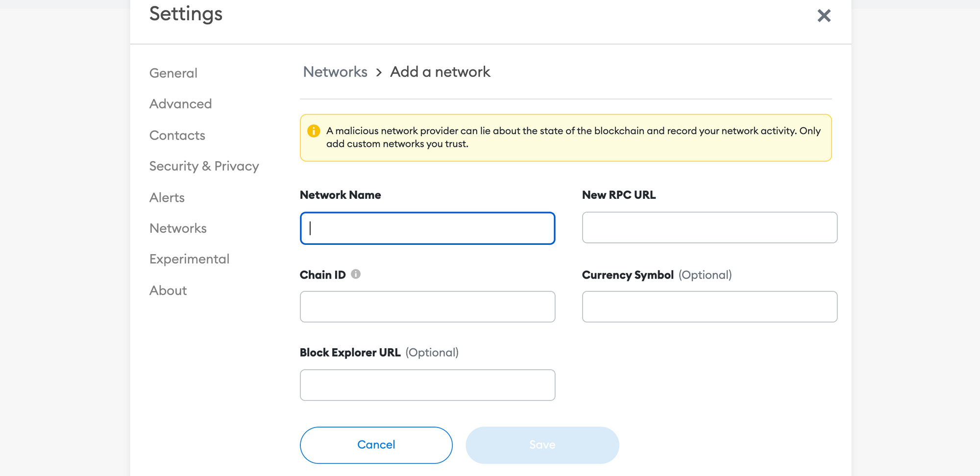
Task: Click Networks breadcrumb link
Action: 335,71
